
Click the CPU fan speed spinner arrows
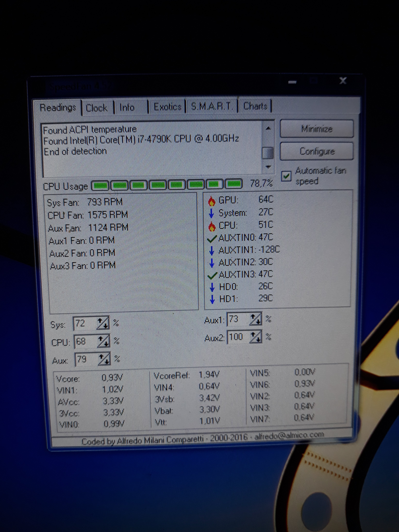[103, 341]
